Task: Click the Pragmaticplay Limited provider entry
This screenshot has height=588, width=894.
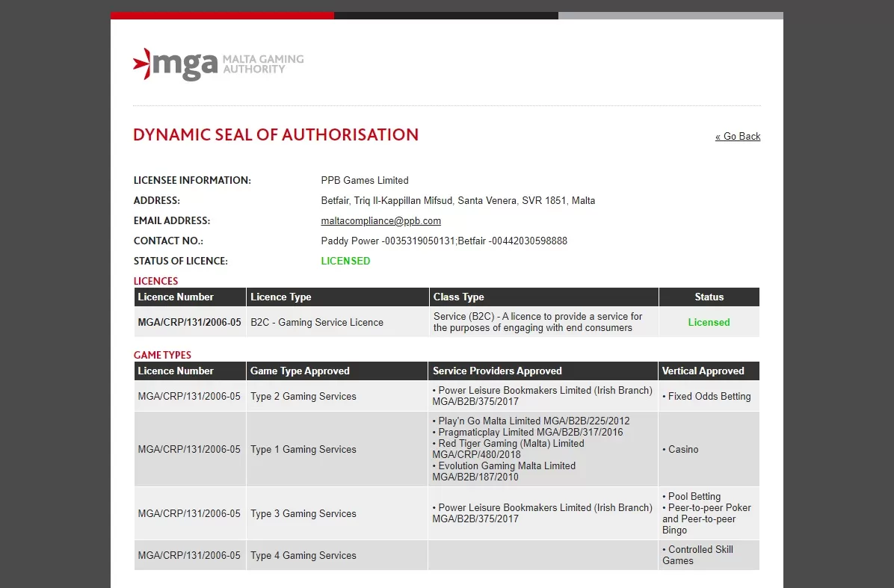Action: pyautogui.click(x=528, y=432)
